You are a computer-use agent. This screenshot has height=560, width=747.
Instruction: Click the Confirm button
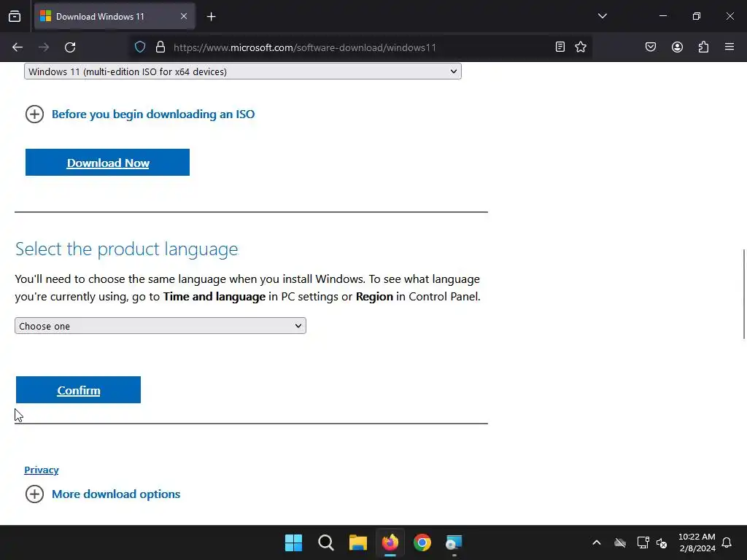(x=79, y=390)
